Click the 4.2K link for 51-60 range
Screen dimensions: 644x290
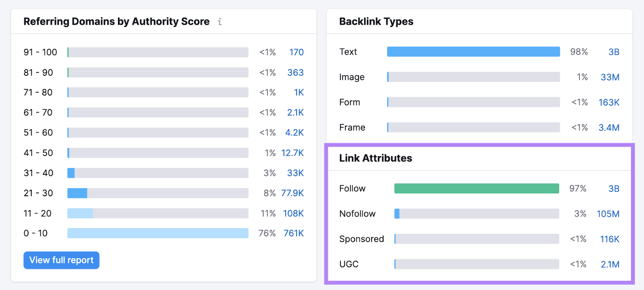tap(295, 132)
